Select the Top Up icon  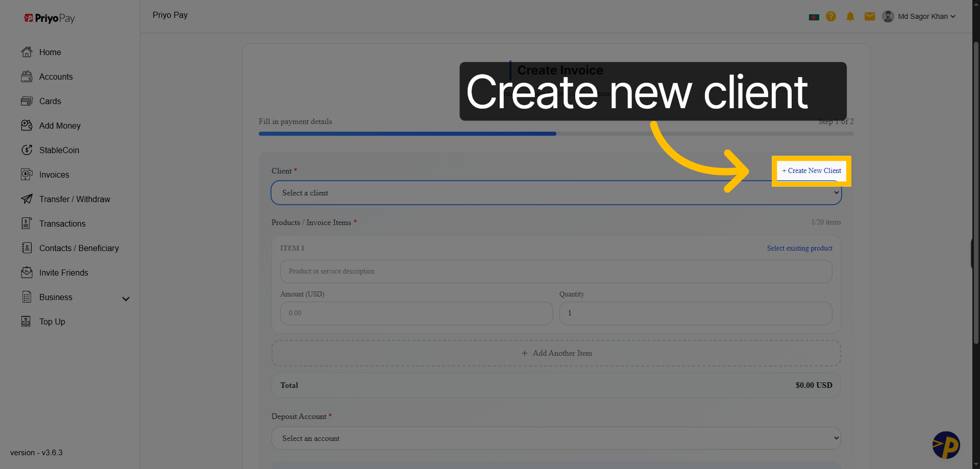27,322
